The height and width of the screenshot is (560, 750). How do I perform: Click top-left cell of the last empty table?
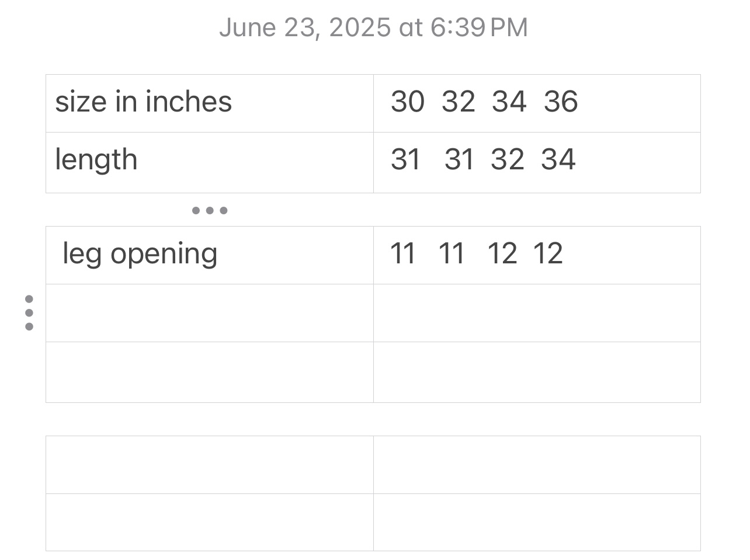(x=210, y=465)
